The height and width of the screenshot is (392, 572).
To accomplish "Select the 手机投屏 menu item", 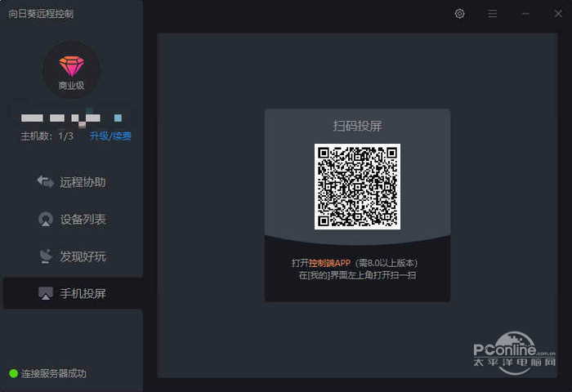I will pos(73,293).
